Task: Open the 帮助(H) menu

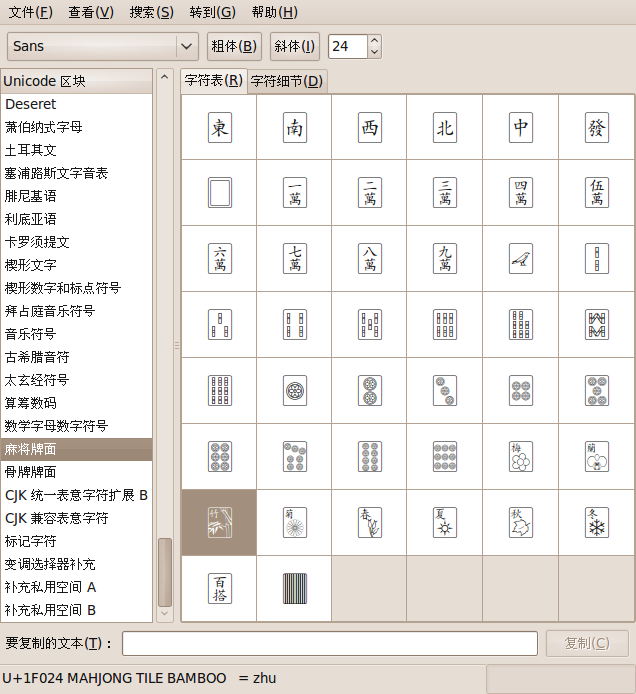Action: pos(274,12)
